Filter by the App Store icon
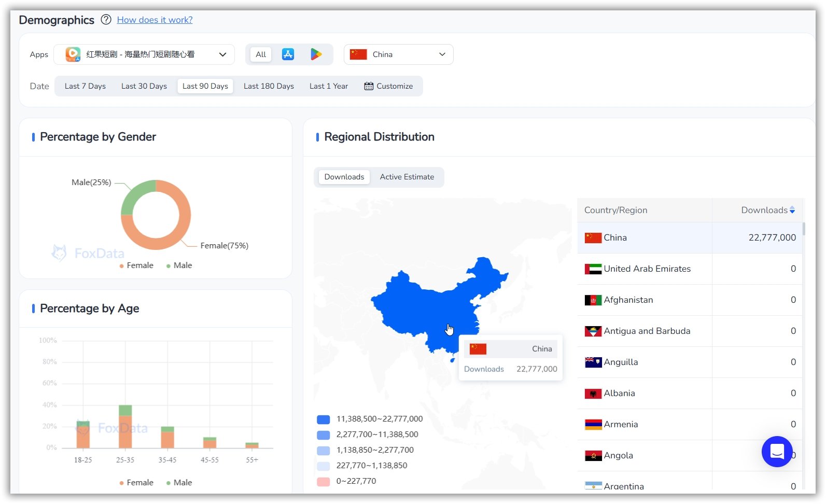826x504 pixels. point(288,54)
